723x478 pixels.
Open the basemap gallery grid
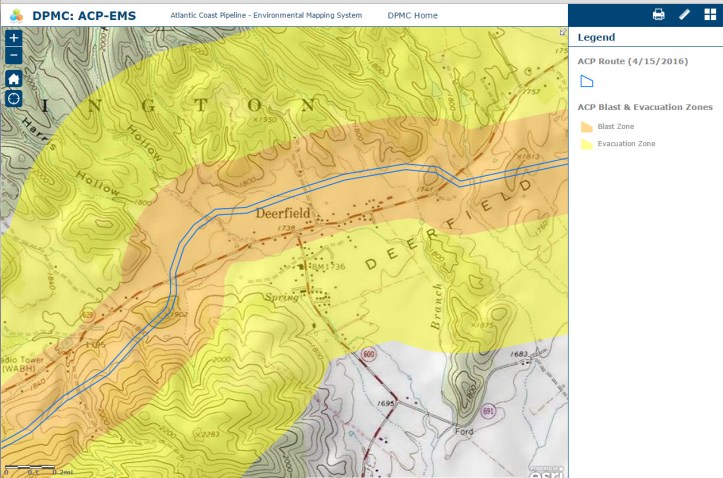pyautogui.click(x=709, y=14)
